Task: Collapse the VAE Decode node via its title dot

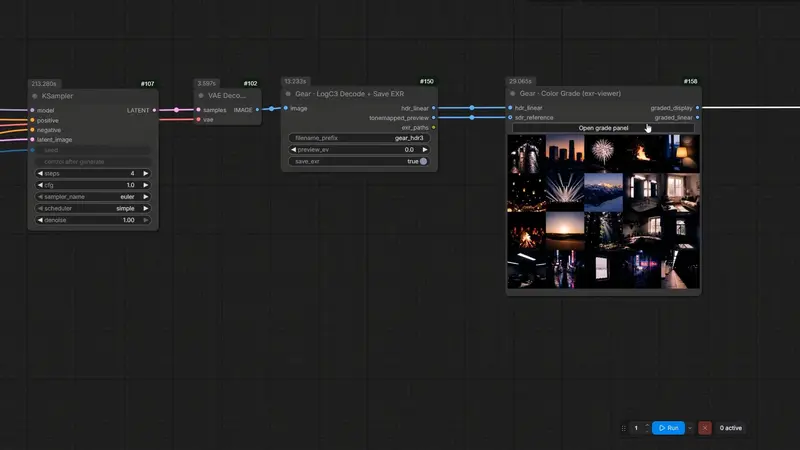Action: pos(201,95)
